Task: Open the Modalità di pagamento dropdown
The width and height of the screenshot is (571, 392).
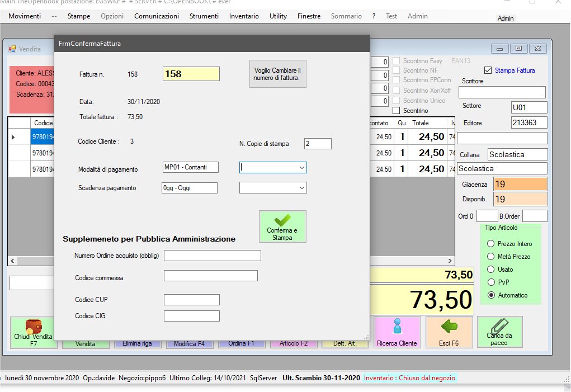Action: click(x=302, y=167)
